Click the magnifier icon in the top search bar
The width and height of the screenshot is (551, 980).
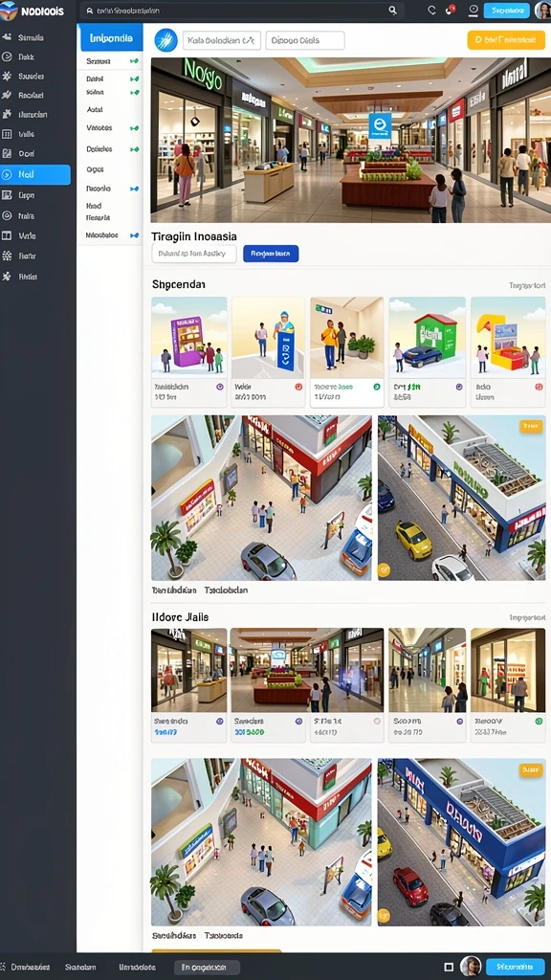tap(392, 10)
